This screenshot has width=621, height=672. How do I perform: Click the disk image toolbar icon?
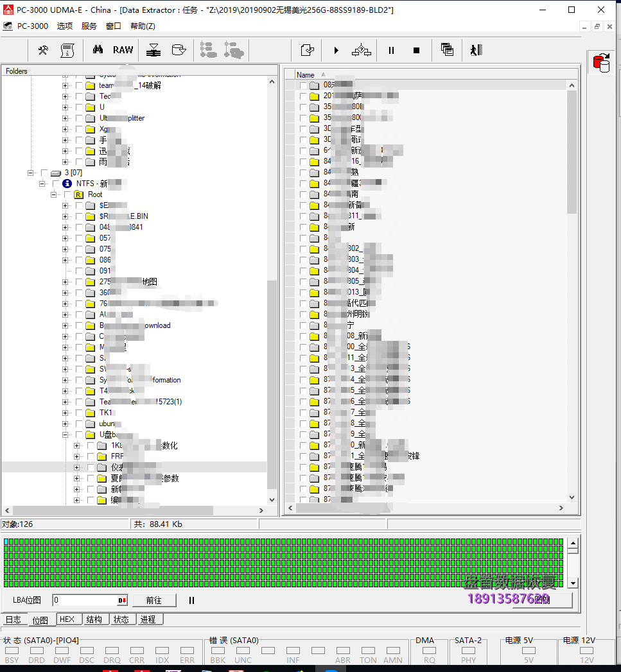[x=179, y=50]
